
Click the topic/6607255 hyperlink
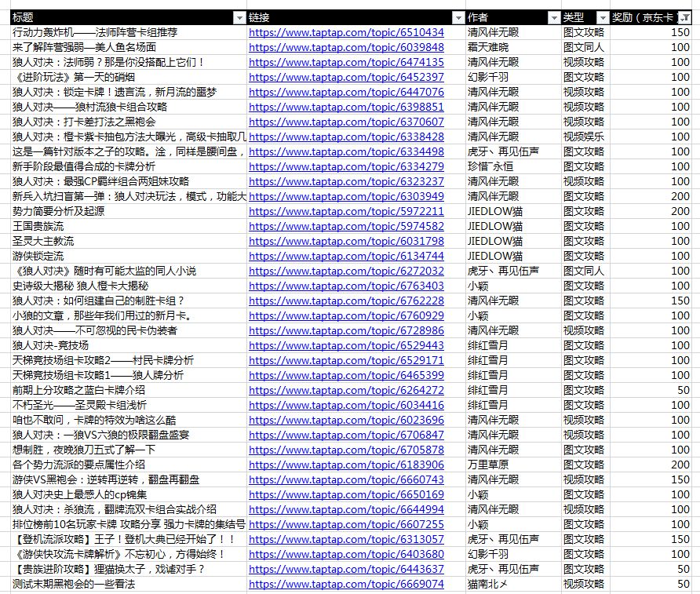(x=346, y=524)
